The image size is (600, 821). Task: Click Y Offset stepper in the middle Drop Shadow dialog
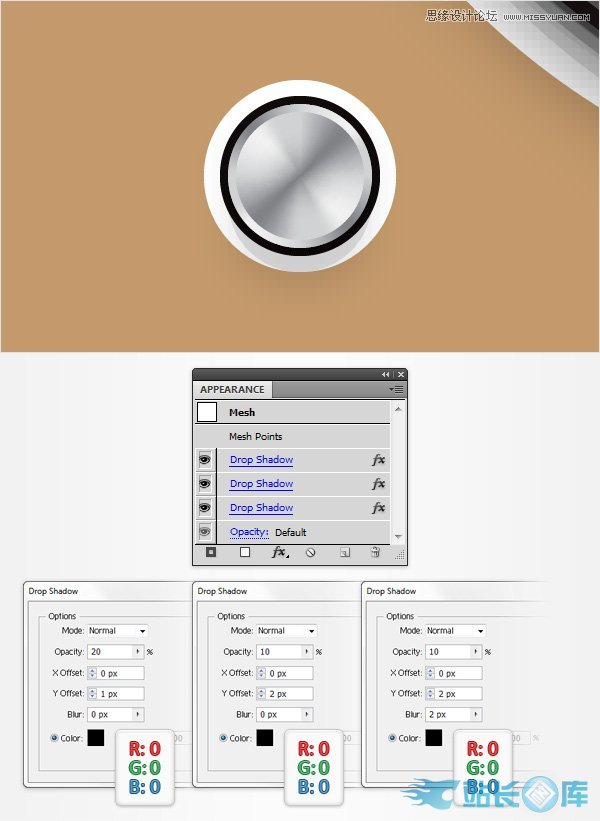[x=261, y=694]
